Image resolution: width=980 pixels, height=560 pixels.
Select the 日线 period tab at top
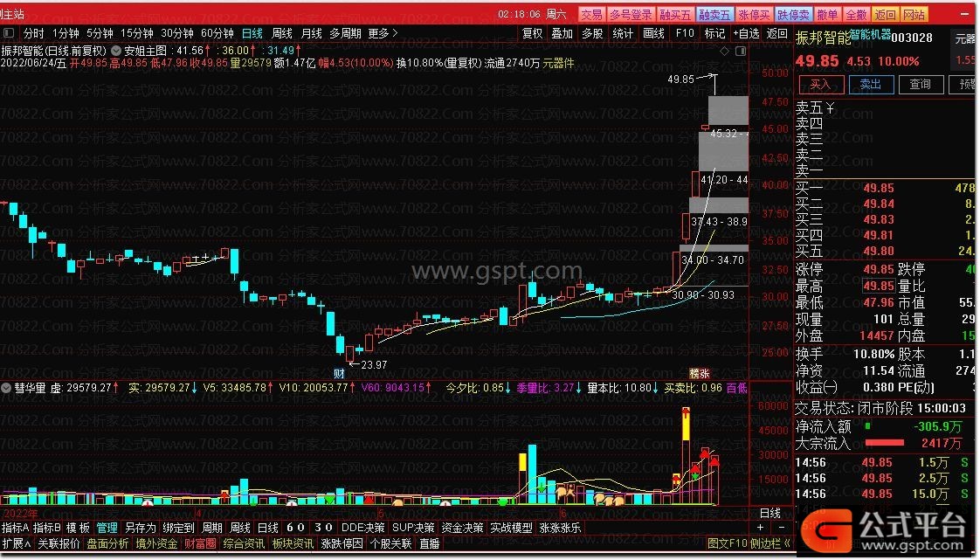(252, 33)
